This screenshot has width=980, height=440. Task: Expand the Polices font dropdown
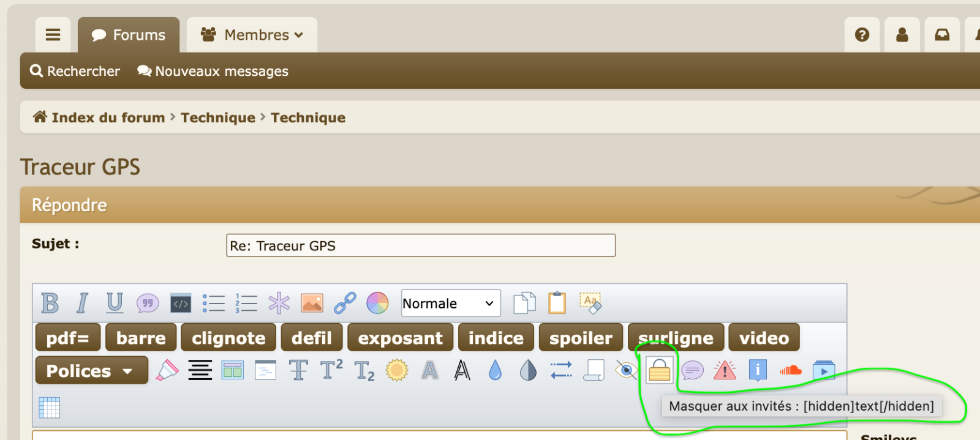[x=91, y=371]
